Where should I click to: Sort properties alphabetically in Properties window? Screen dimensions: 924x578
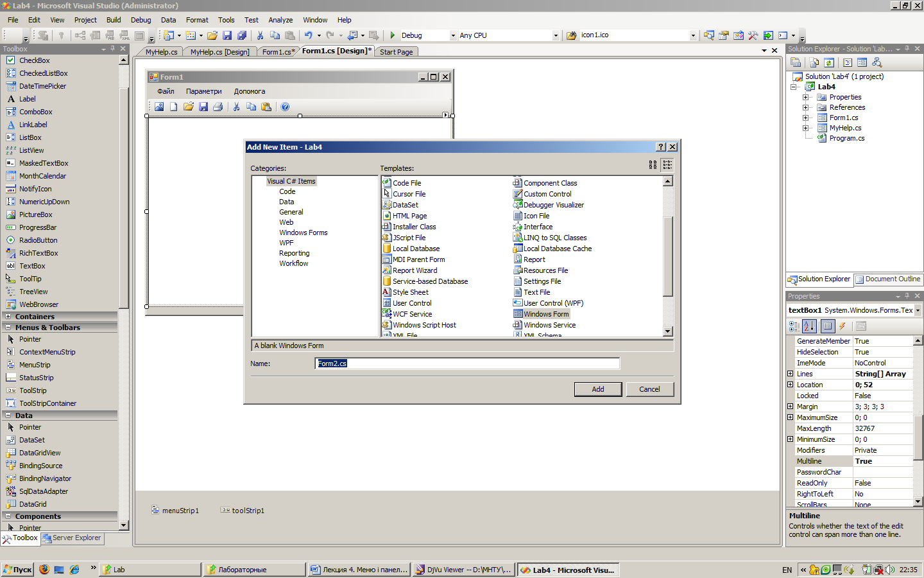tap(809, 326)
